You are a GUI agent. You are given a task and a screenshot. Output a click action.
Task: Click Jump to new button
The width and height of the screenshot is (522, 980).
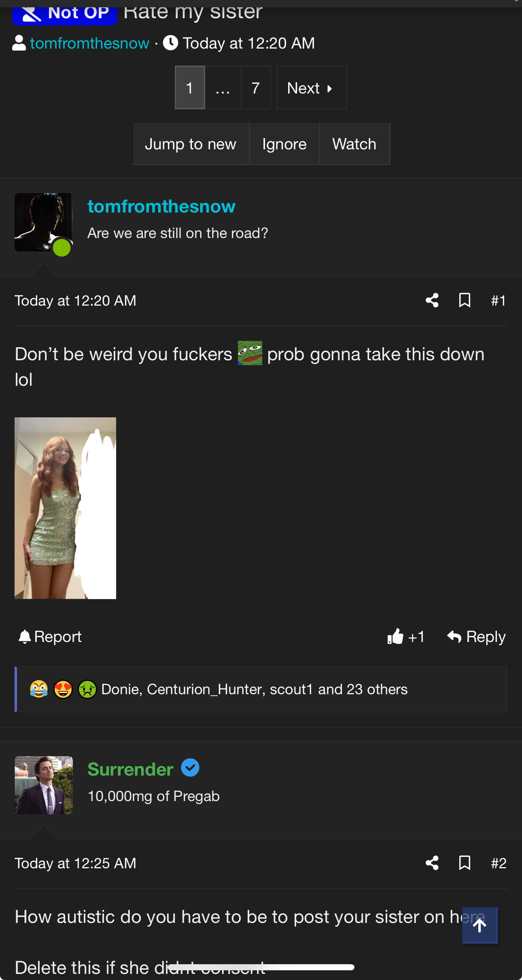191,144
